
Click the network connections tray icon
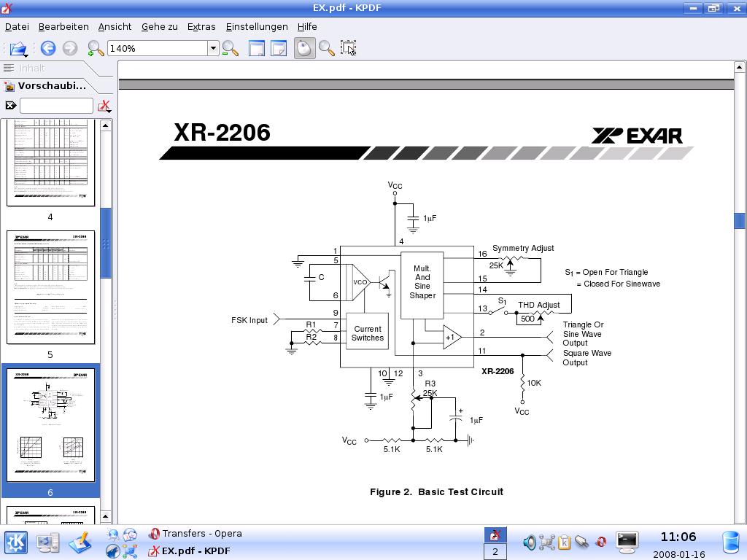pyautogui.click(x=547, y=542)
